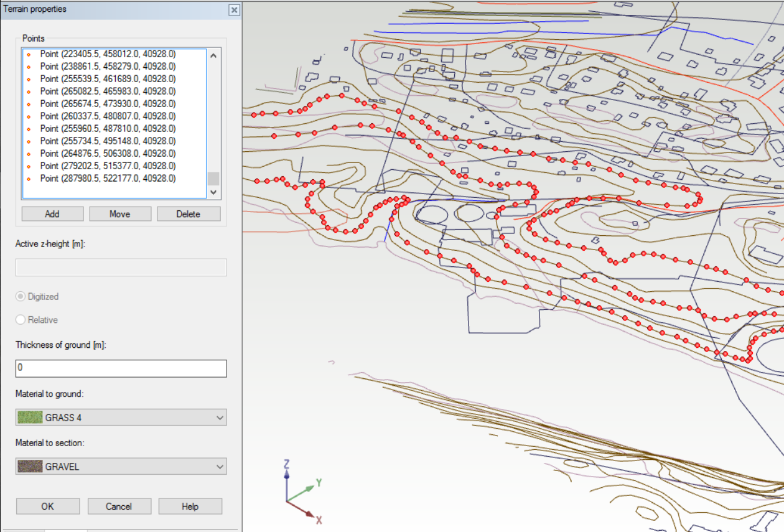Confirm terrain settings with OK

(48, 506)
